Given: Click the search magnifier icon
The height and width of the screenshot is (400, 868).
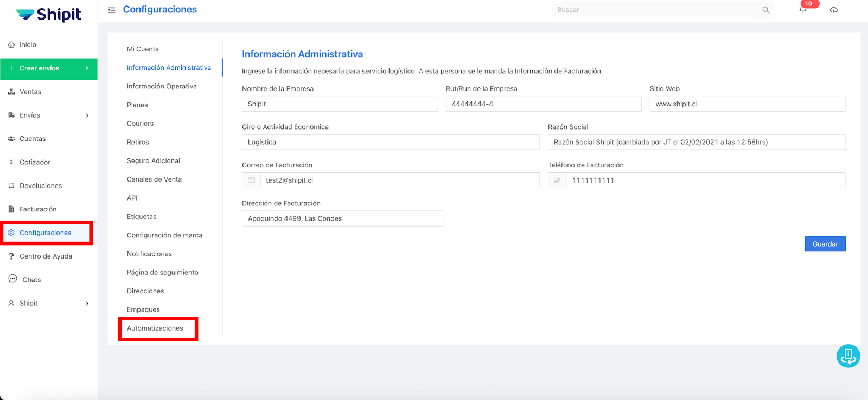Looking at the screenshot, I should click(765, 10).
